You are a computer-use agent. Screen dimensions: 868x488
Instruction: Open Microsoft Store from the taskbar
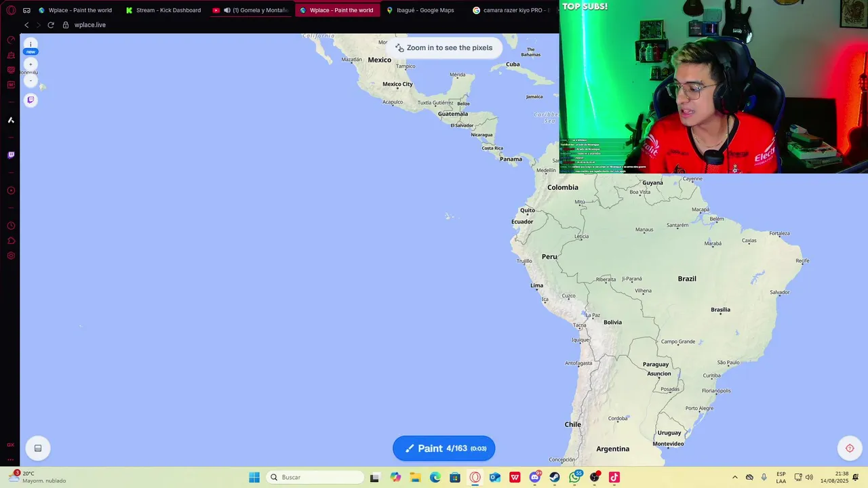455,477
